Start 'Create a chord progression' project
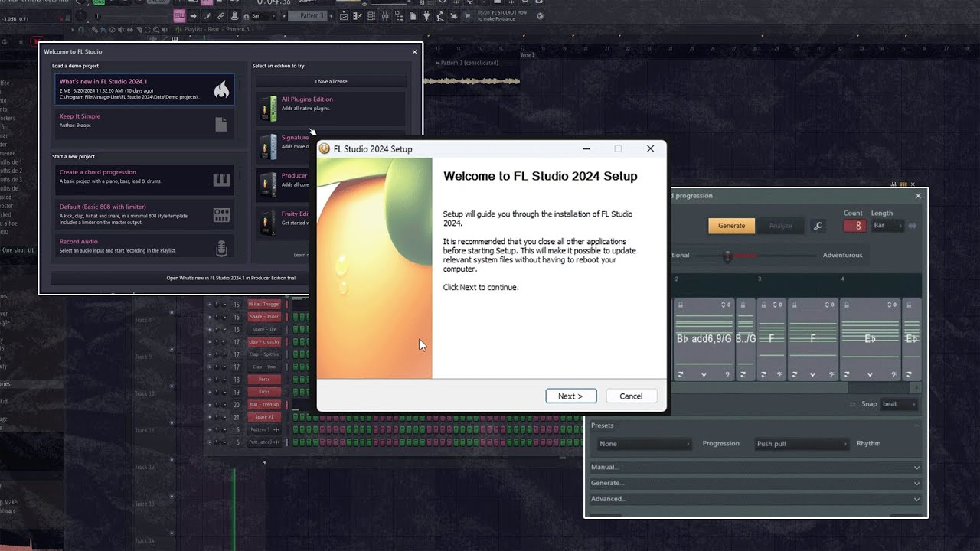Screen dimensions: 980x551 [145, 181]
